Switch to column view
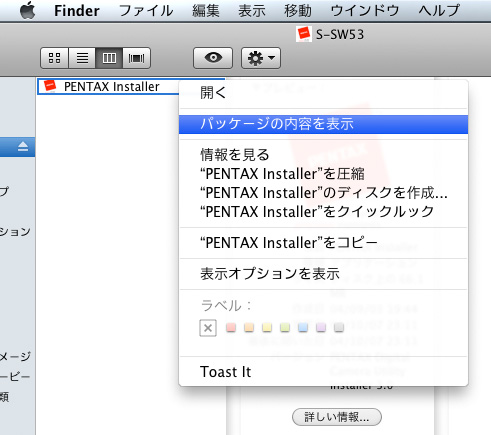Screen dimensions: 491x435 [x=109, y=58]
